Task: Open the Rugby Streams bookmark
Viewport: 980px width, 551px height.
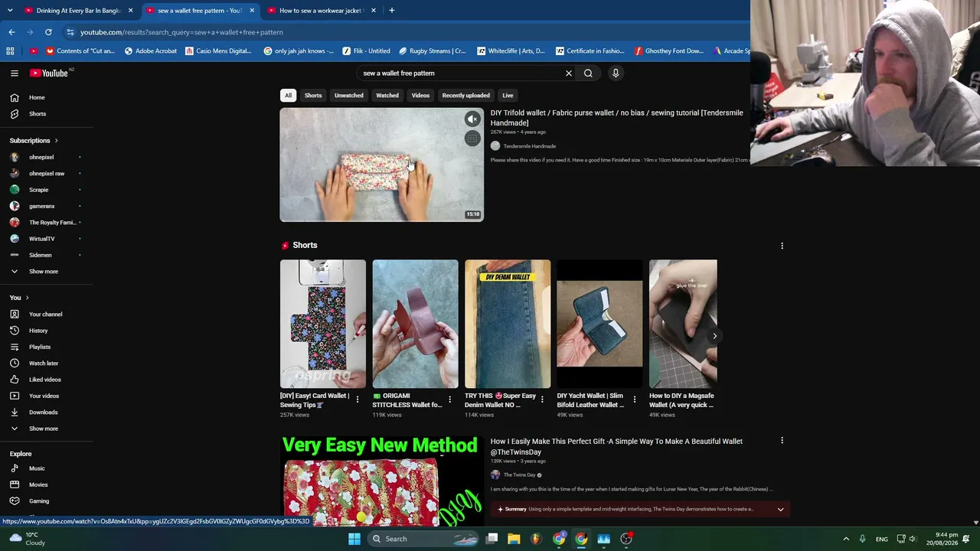Action: tap(432, 51)
